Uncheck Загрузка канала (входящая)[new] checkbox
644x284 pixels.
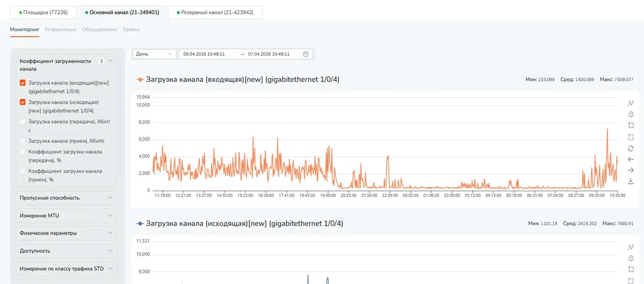[23, 83]
